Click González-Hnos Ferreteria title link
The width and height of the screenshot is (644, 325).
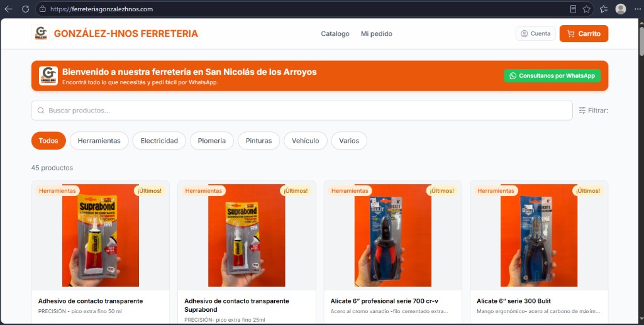(126, 34)
